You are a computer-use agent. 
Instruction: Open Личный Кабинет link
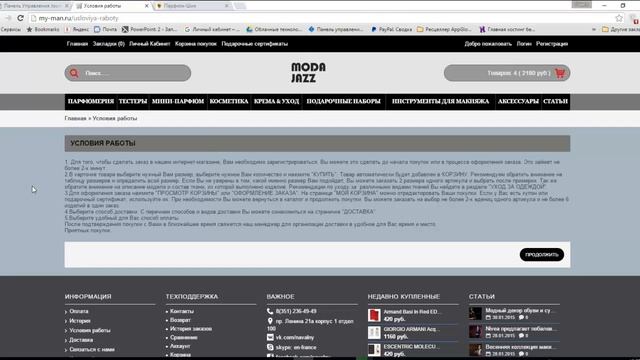(x=149, y=44)
